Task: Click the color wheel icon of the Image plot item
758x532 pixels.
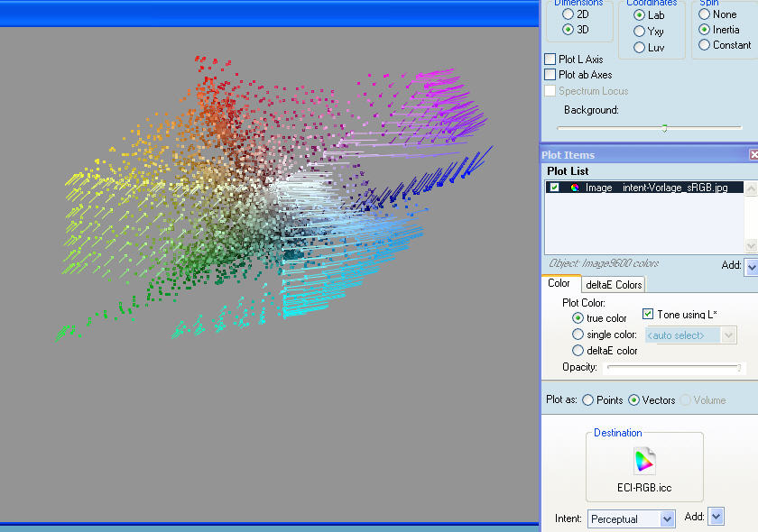Action: 574,188
